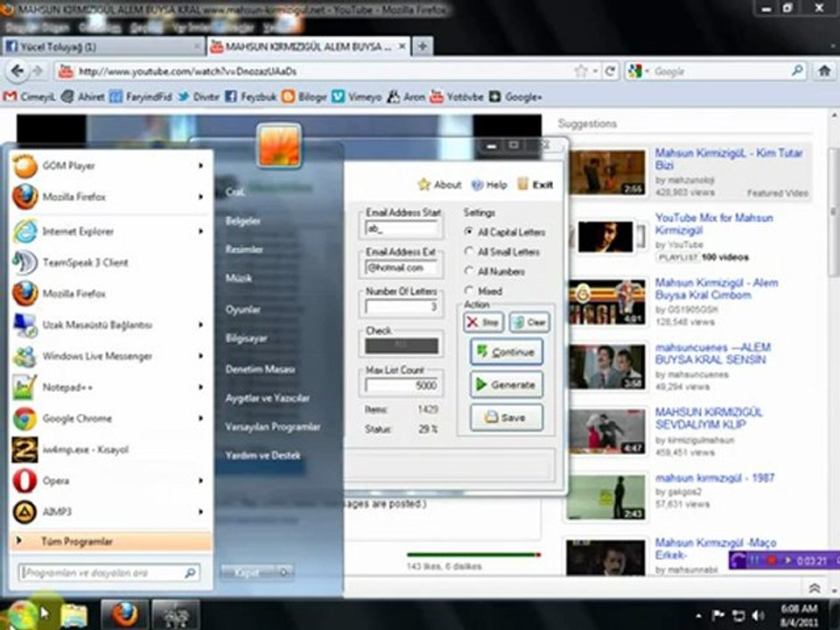Click the likes/dislikes rating bar
840x630 pixels.
[473, 555]
